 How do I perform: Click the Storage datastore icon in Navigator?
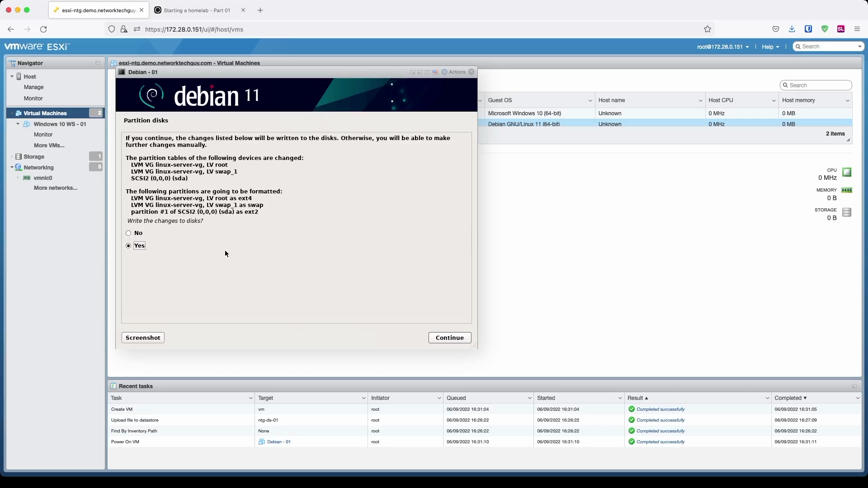pyautogui.click(x=19, y=157)
